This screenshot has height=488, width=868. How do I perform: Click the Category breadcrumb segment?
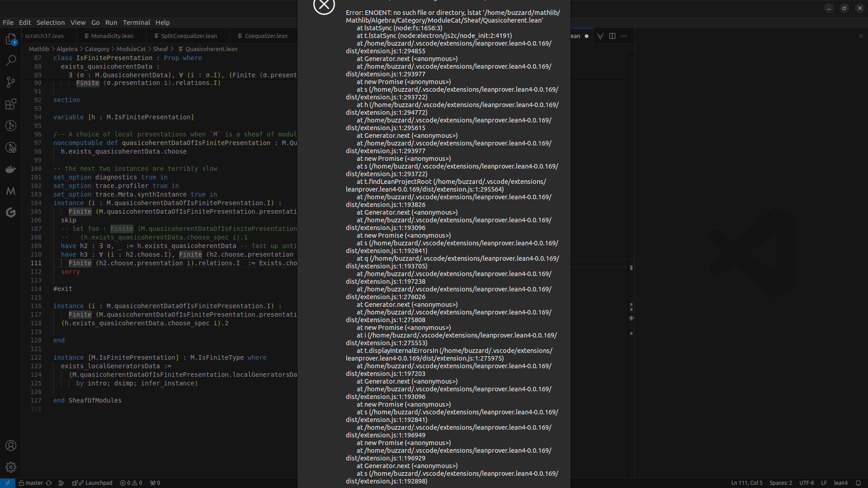point(97,49)
